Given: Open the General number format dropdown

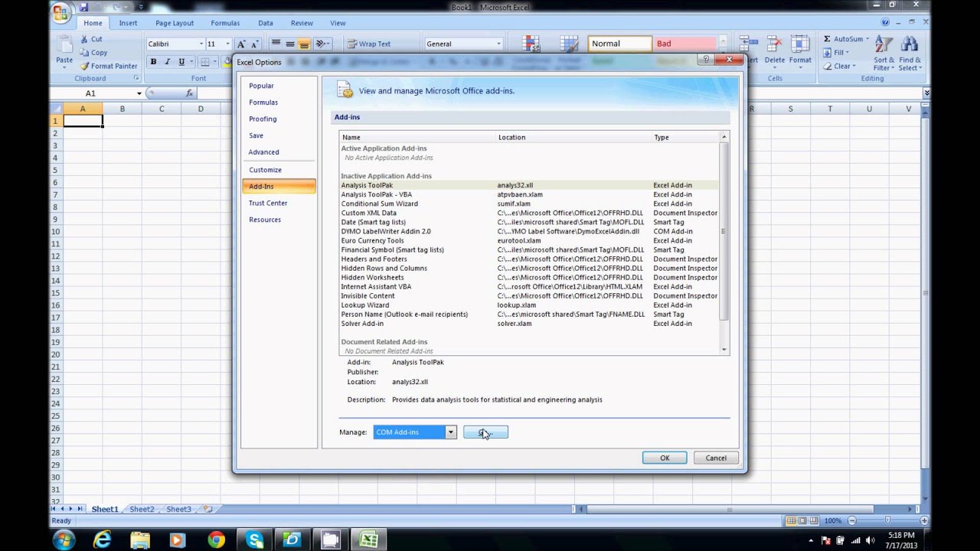Looking at the screenshot, I should 498,44.
